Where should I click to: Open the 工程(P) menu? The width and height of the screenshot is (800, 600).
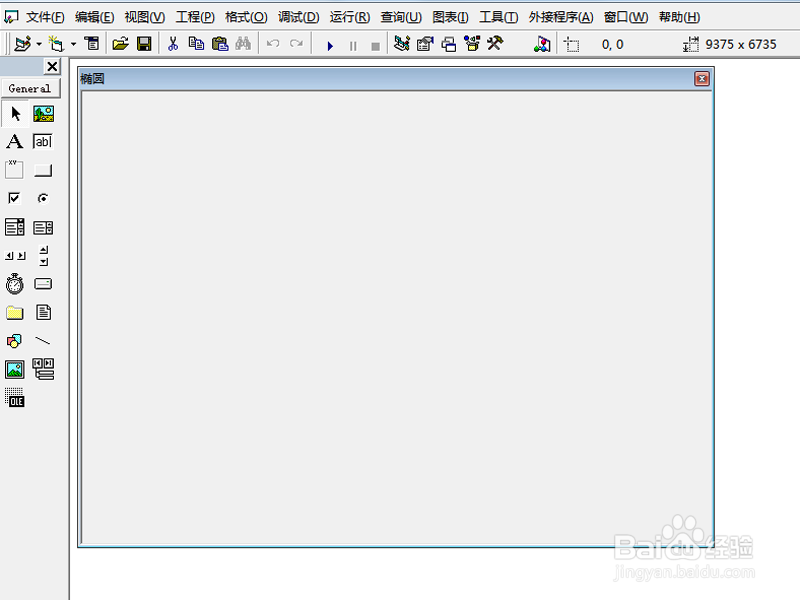click(x=195, y=17)
